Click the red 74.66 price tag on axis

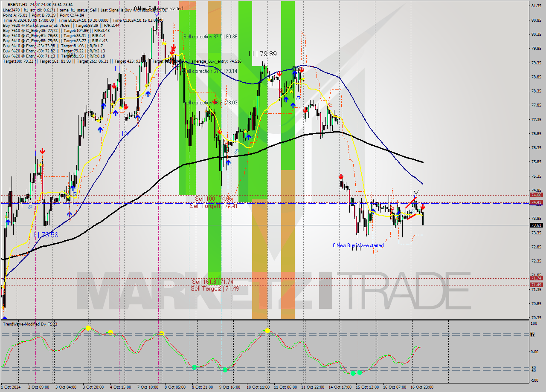536,195
